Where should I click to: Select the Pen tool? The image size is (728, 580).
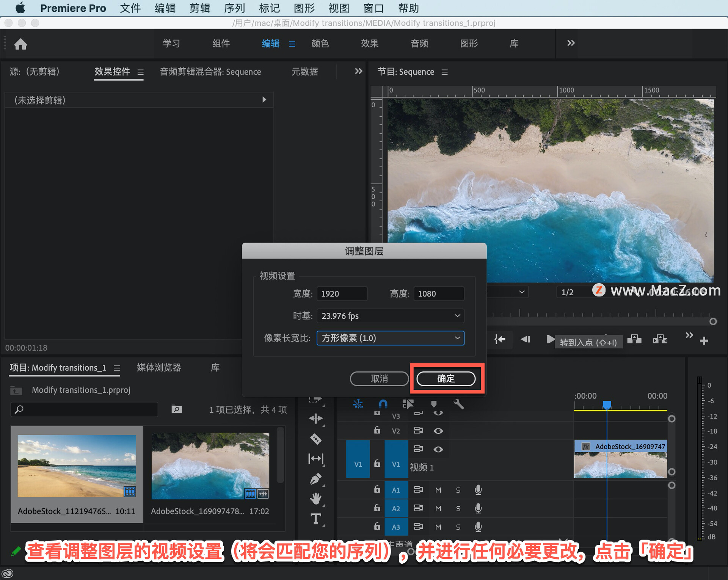315,479
